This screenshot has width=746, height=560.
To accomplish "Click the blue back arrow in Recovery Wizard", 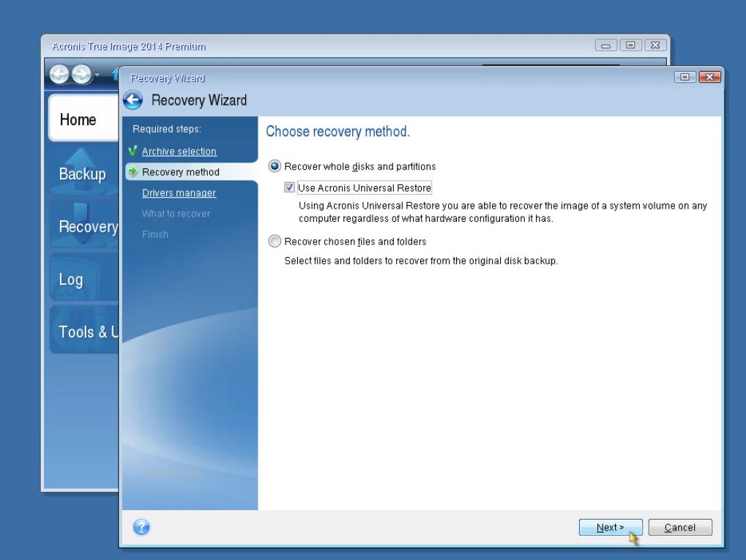I will tap(133, 100).
